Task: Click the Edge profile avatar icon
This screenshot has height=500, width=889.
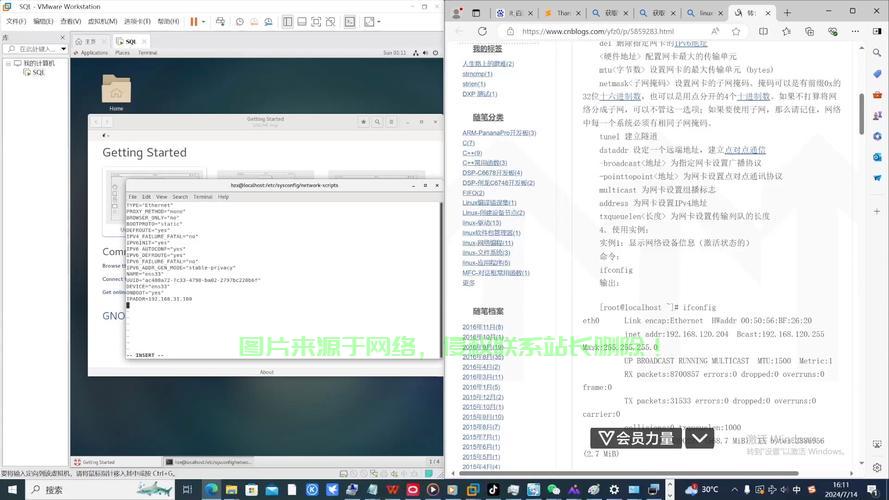Action: tap(457, 12)
